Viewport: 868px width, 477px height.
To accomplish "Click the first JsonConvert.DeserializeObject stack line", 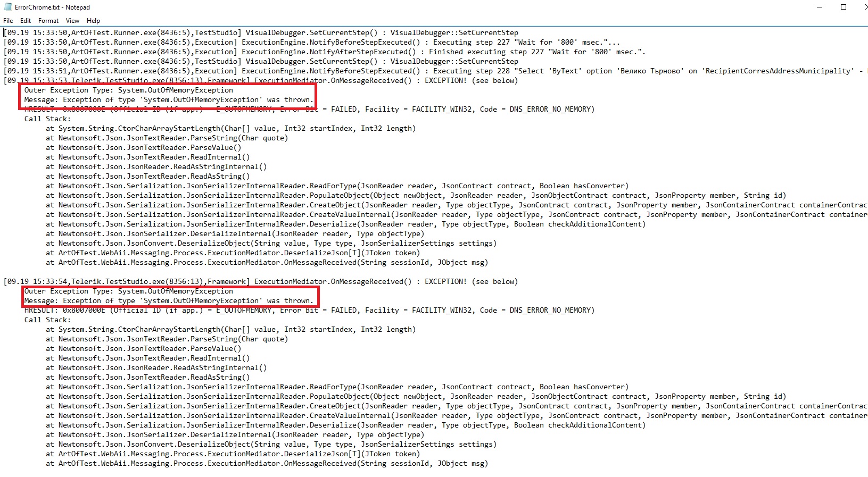I will tap(271, 244).
